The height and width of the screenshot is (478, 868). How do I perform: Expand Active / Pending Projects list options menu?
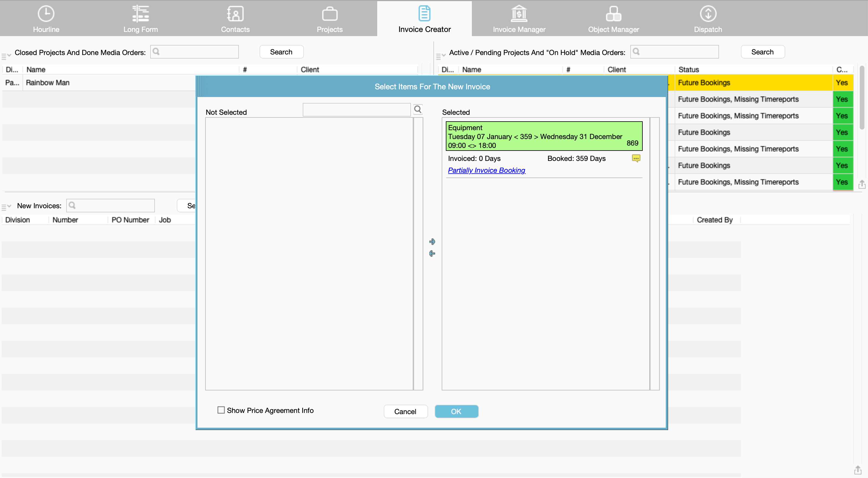pos(441,56)
